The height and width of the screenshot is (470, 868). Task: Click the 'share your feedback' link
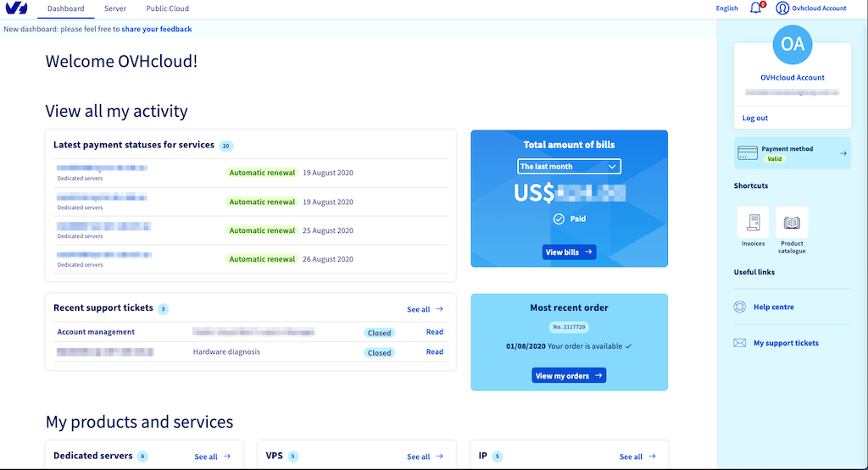pyautogui.click(x=157, y=30)
